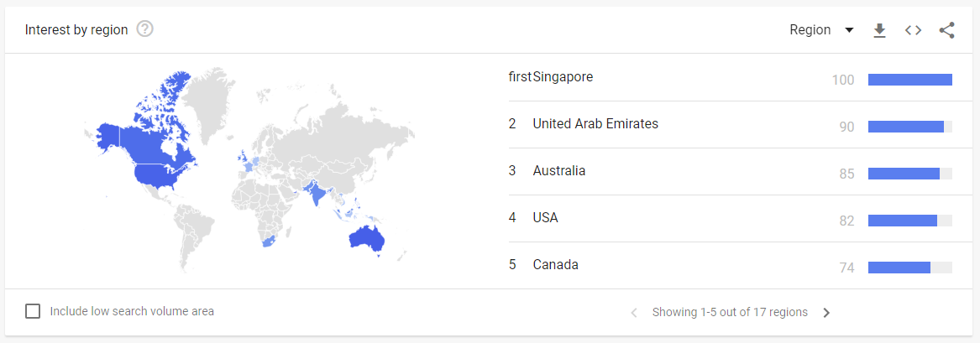Click India on the world map
The image size is (980, 343).
pos(316,192)
